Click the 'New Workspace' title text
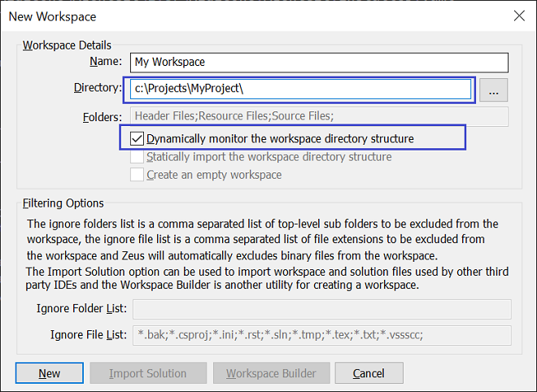537x392 pixels. tap(52, 16)
